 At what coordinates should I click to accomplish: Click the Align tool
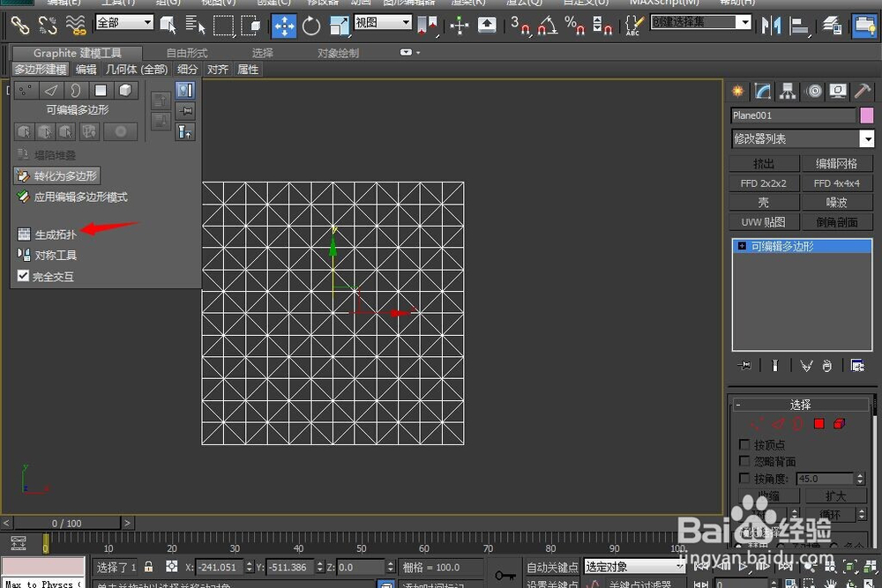799,26
